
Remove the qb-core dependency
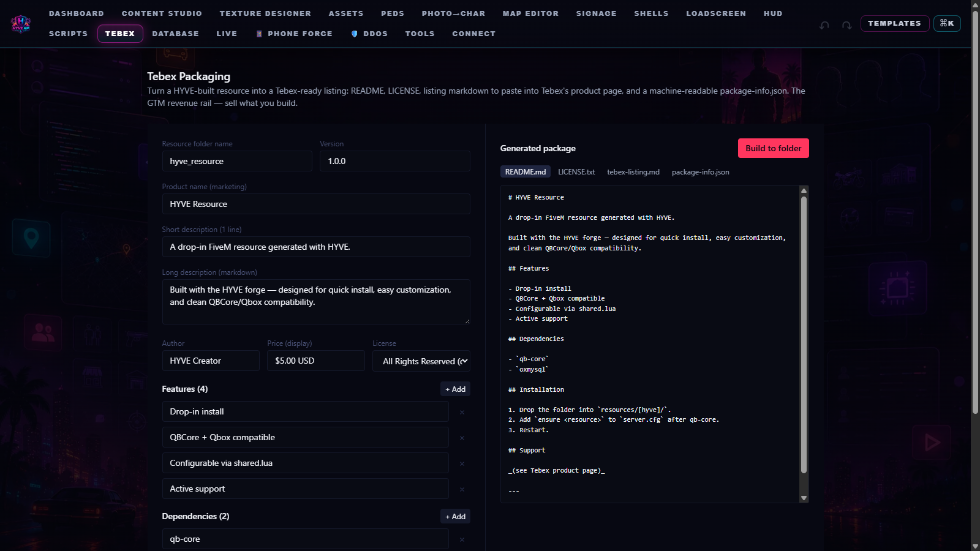(462, 540)
